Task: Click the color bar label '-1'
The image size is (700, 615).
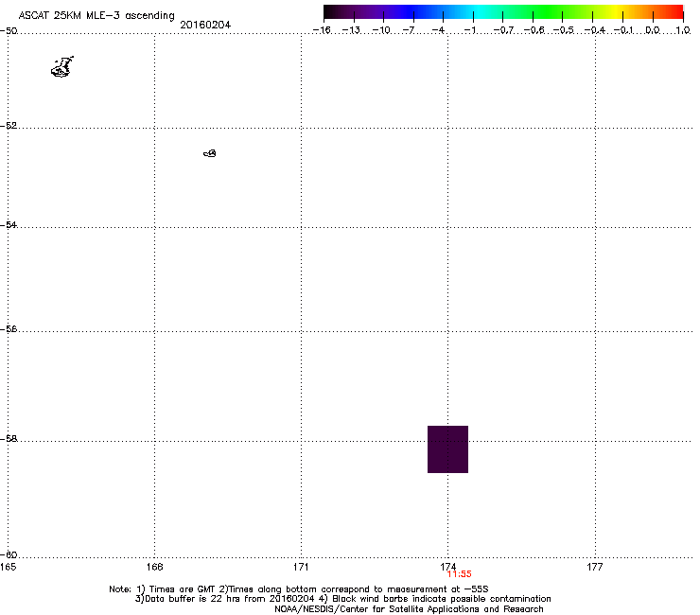Action: click(x=469, y=30)
